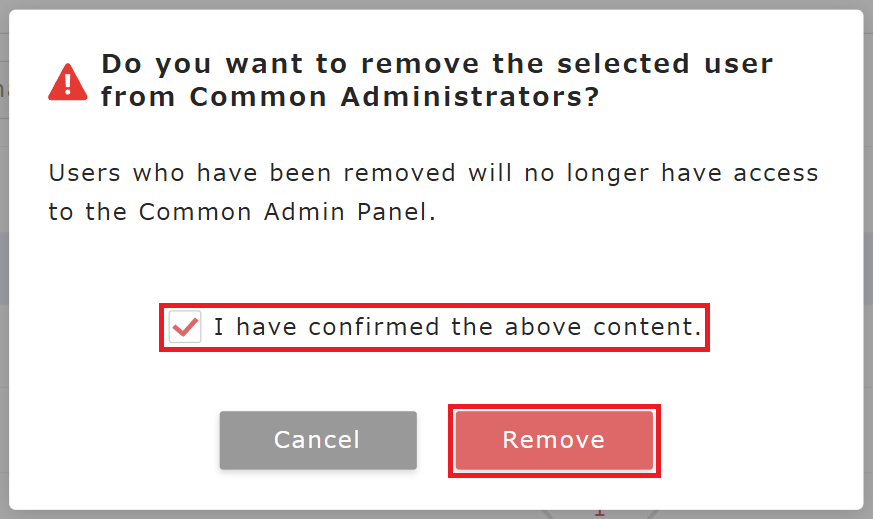This screenshot has height=519, width=873.
Task: Click the red warning triangle icon
Action: [x=67, y=82]
